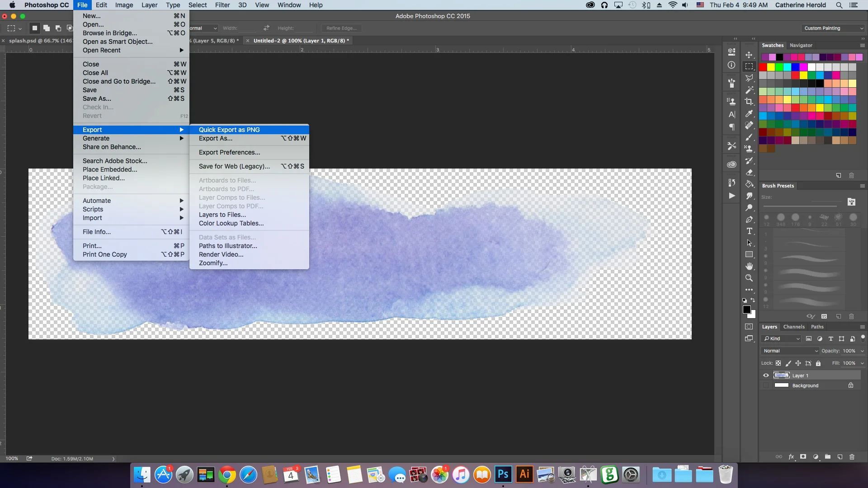This screenshot has height=488, width=868.
Task: Switch to the Navigator tab
Action: click(x=801, y=45)
